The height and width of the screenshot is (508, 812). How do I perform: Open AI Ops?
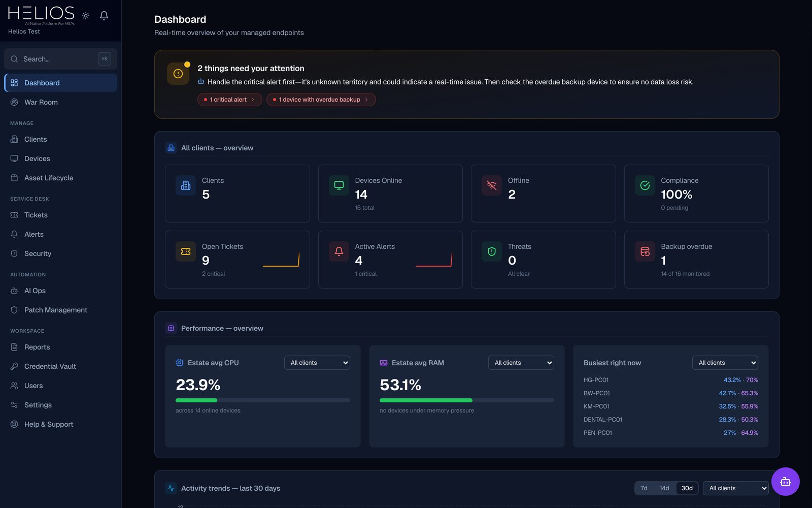click(x=60, y=291)
